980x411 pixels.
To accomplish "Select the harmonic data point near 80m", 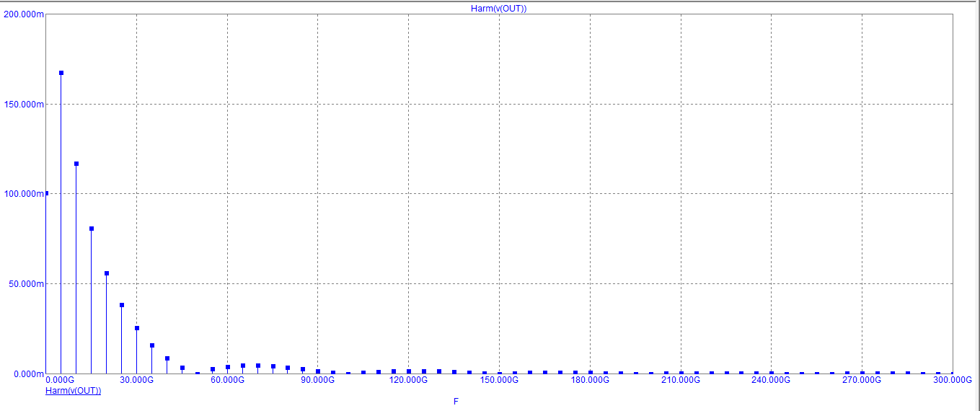I will (92, 229).
